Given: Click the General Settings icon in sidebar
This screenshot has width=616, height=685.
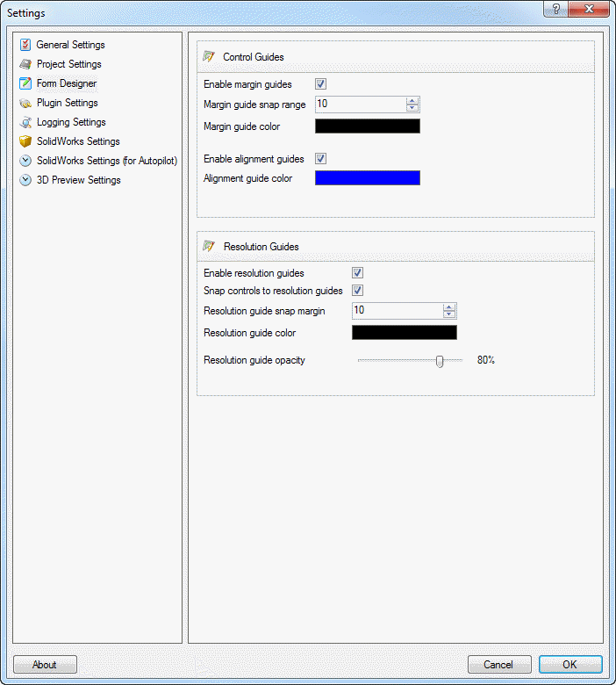Looking at the screenshot, I should [25, 45].
